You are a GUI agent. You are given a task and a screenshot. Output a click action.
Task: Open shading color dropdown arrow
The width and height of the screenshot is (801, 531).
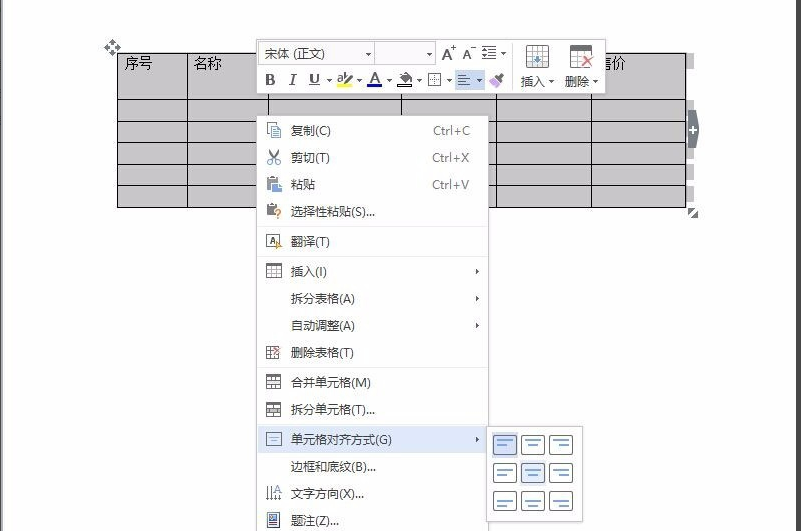tap(419, 80)
